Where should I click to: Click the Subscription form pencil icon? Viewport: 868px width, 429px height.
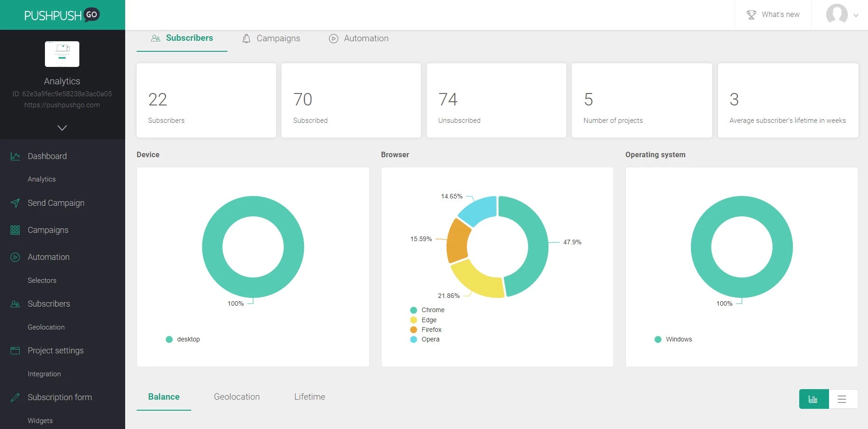[x=15, y=397]
